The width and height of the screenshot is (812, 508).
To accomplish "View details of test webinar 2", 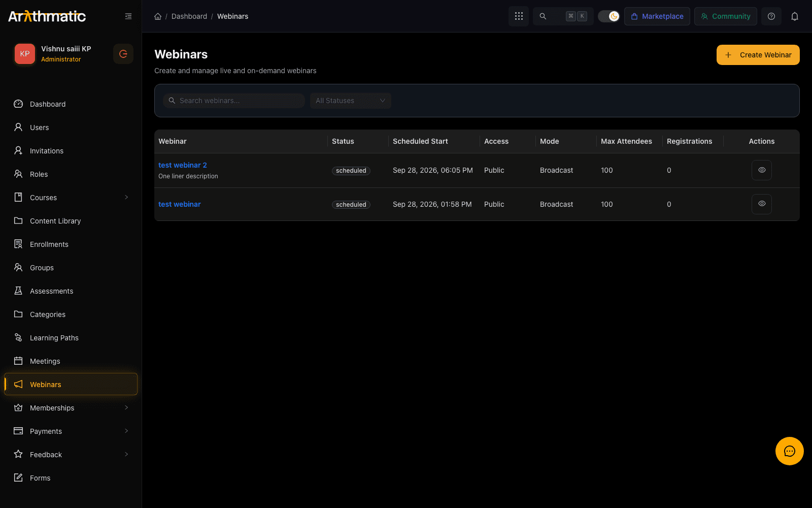I will (x=762, y=170).
